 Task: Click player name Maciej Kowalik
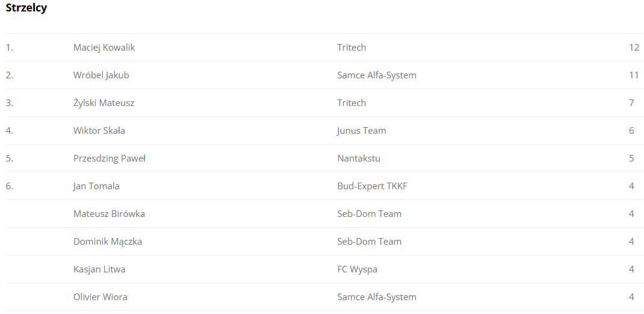[x=104, y=48]
